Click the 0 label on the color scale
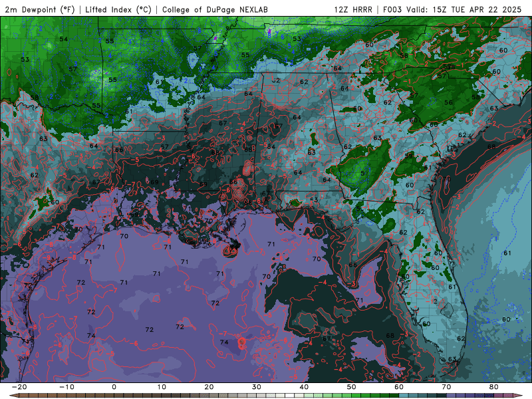This screenshot has width=532, height=399. tap(114, 387)
